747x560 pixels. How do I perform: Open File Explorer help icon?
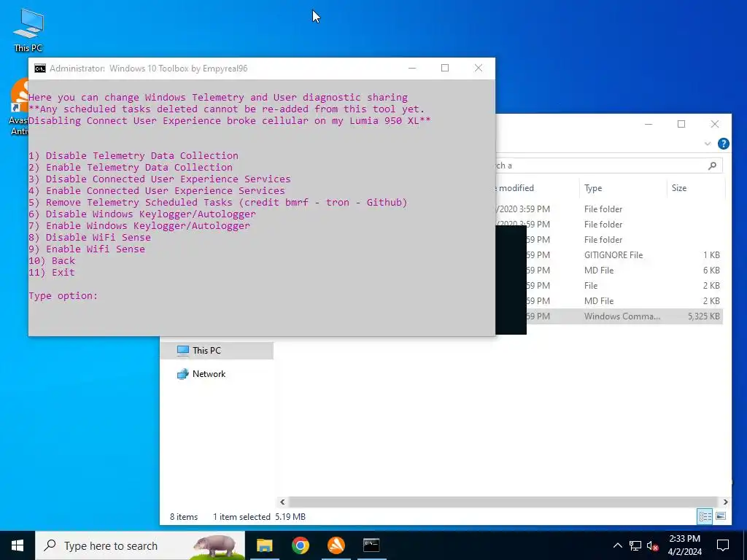pyautogui.click(x=723, y=144)
